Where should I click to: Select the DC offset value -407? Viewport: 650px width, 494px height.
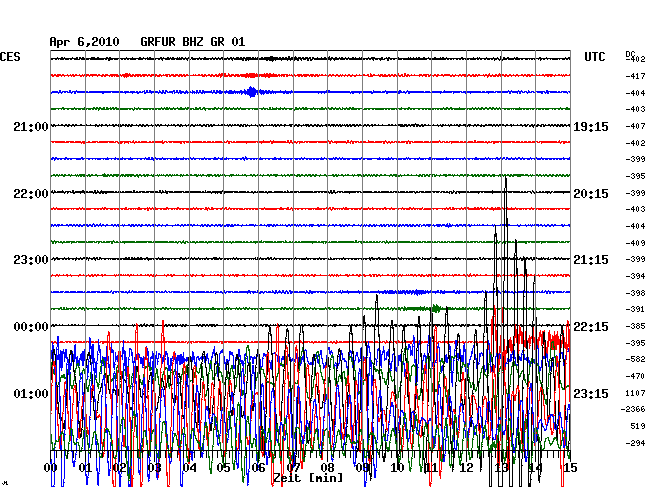point(635,126)
